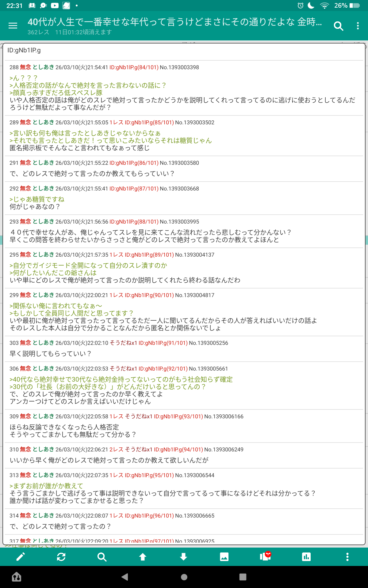The height and width of the screenshot is (588, 368).
Task: Tap the 1レス link on post 289
Action: pyautogui.click(x=116, y=123)
